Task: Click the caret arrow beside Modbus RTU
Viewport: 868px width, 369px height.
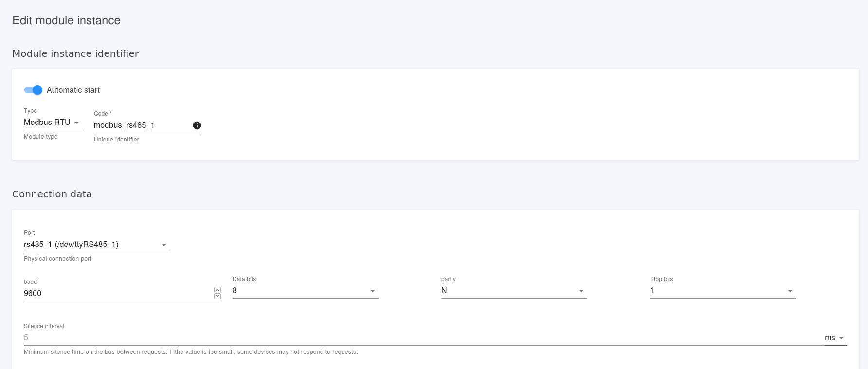Action: coord(76,123)
